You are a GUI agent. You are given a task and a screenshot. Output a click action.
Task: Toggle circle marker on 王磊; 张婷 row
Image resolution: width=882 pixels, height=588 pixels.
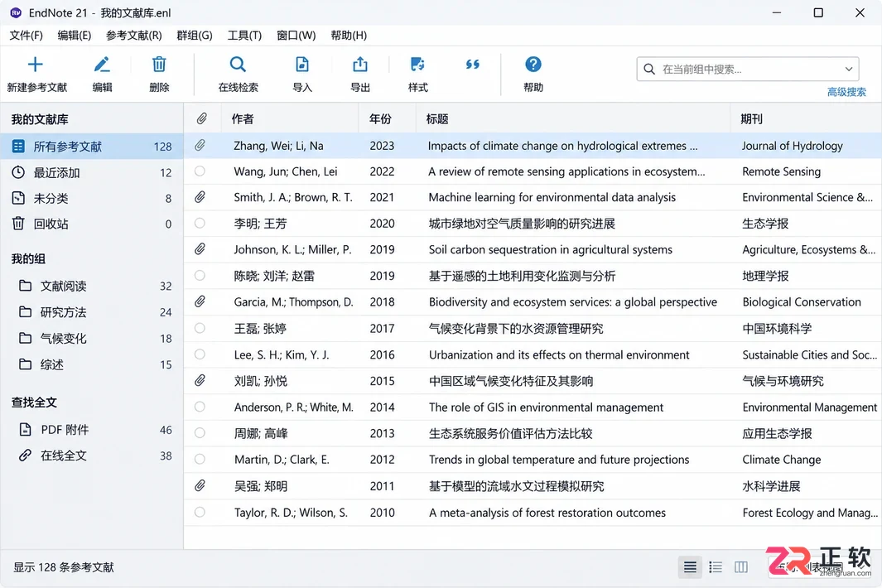point(200,328)
